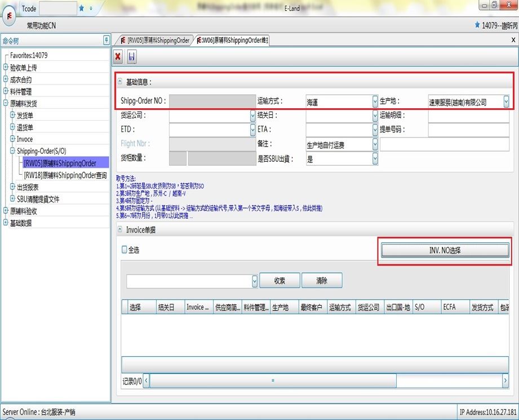The height and width of the screenshot is (420, 519).
Task: Open 常用功能CN menu
Action: (41, 26)
